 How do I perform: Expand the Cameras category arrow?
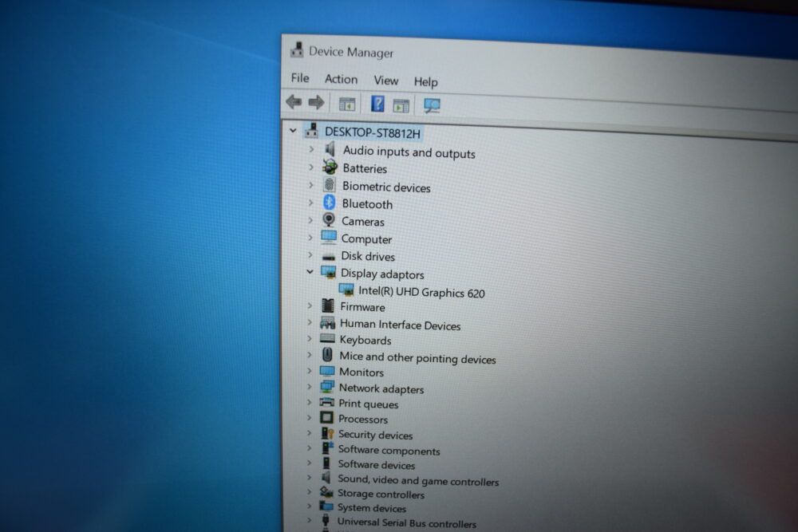tap(310, 219)
